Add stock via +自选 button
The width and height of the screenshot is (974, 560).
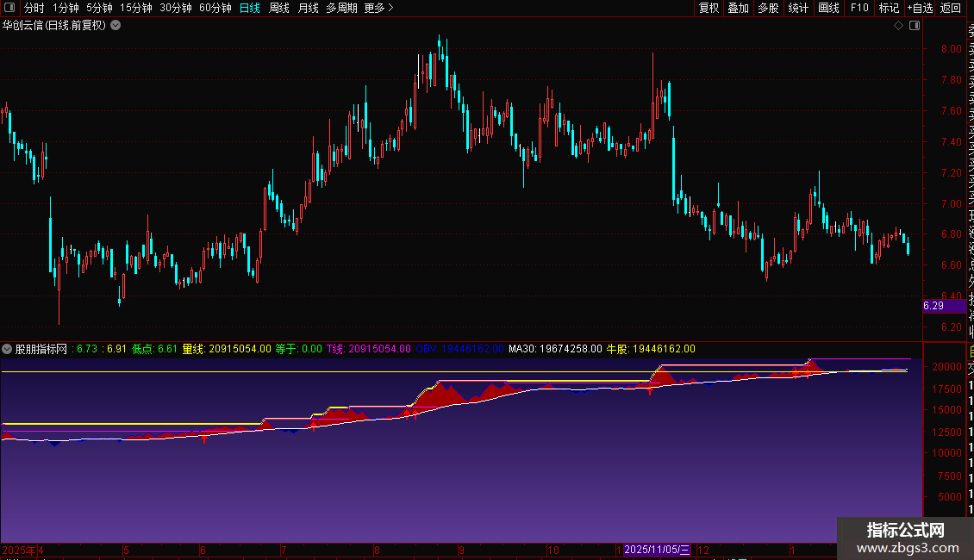point(920,8)
